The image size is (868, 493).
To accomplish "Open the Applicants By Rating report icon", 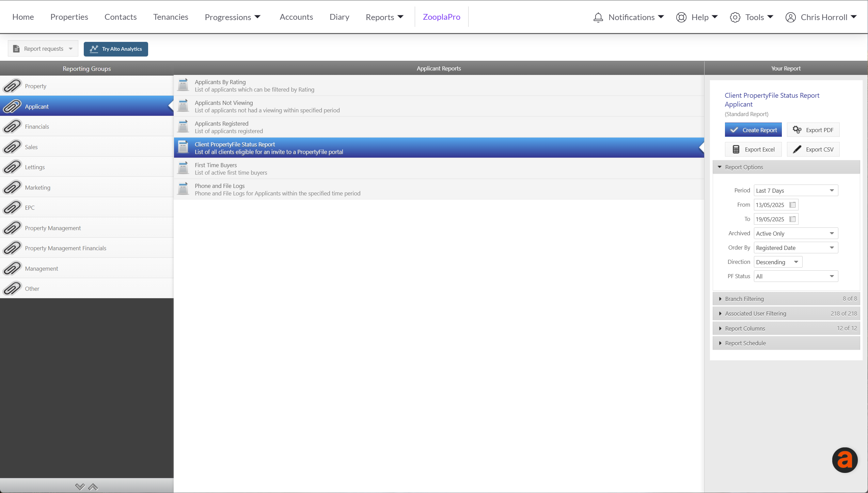I will [x=183, y=85].
